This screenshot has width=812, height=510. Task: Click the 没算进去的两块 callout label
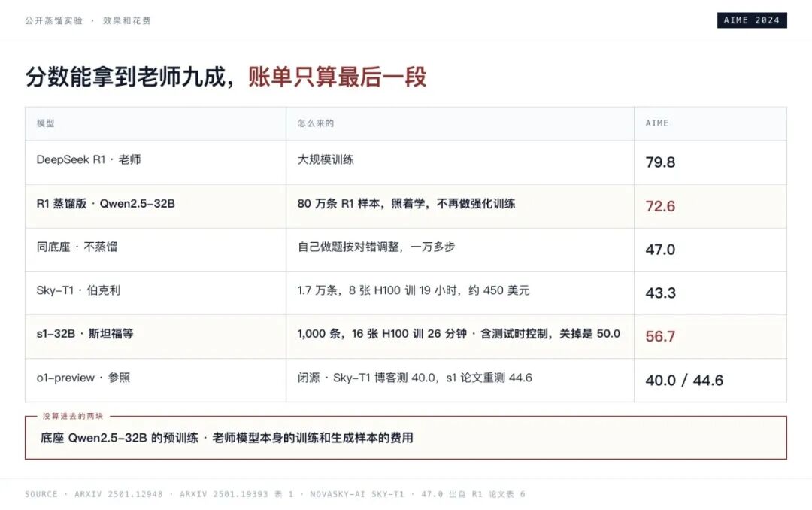tap(73, 416)
